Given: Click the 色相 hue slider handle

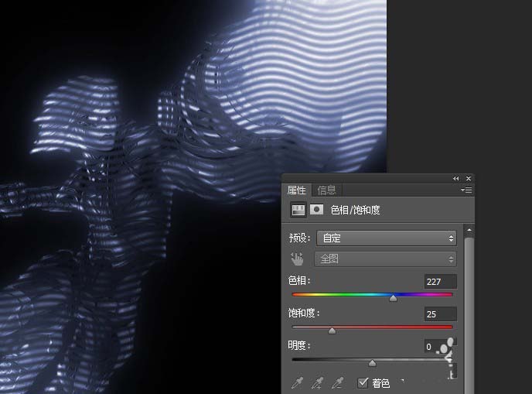Looking at the screenshot, I should coord(393,298).
